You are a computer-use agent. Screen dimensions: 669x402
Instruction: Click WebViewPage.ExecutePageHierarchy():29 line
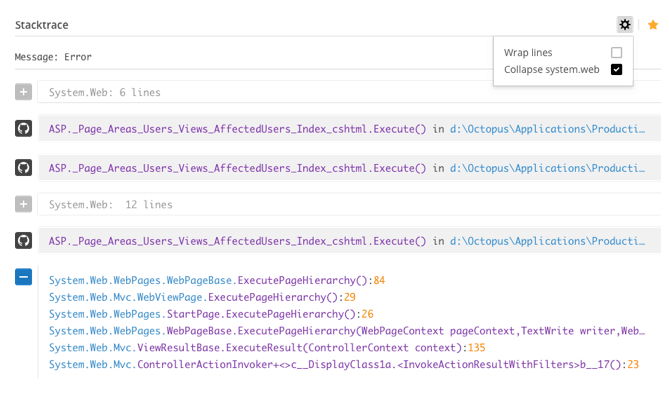coord(202,297)
